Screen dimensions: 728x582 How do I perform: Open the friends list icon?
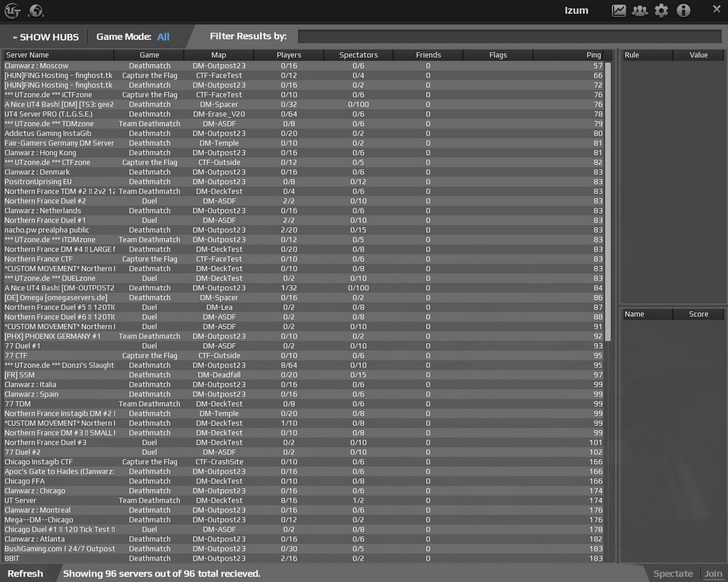pos(640,11)
